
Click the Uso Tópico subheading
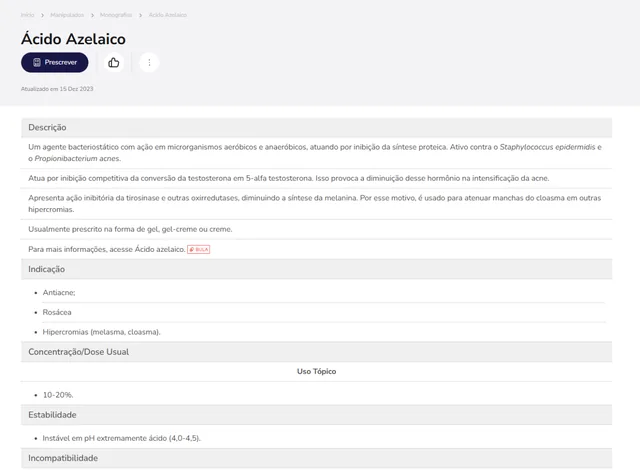(x=316, y=371)
